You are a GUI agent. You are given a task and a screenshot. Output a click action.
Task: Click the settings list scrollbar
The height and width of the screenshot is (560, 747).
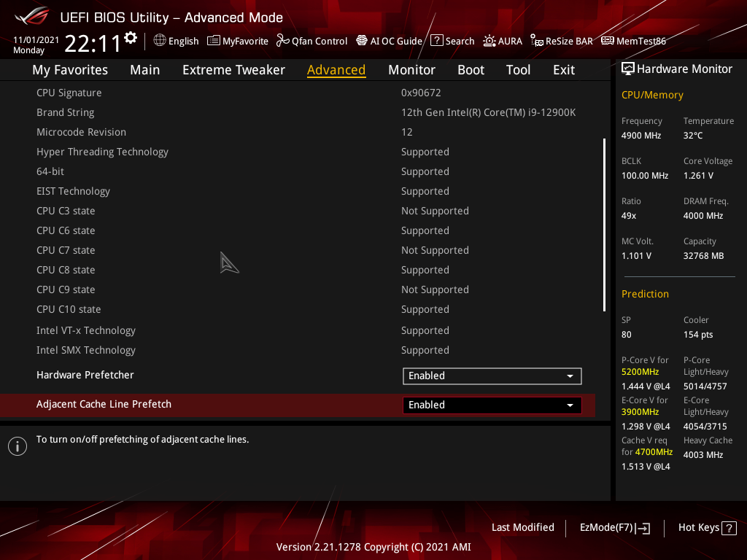point(604,225)
